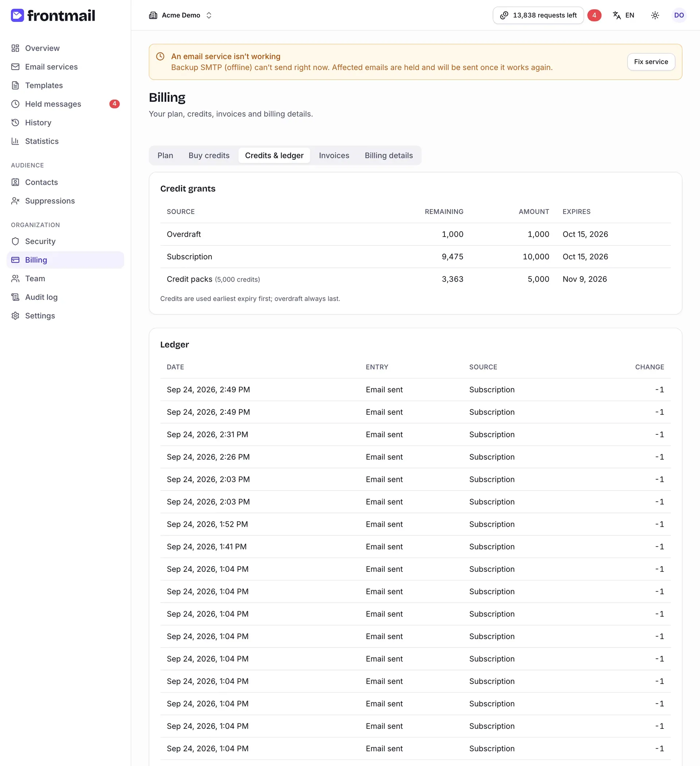Go to Security settings
Viewport: 700px width, 766px height.
coord(65,241)
